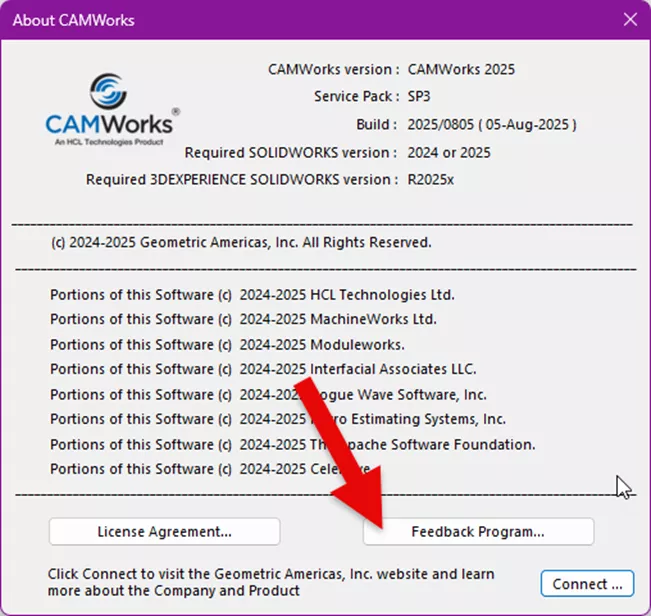Open the License Agreement document

164,531
